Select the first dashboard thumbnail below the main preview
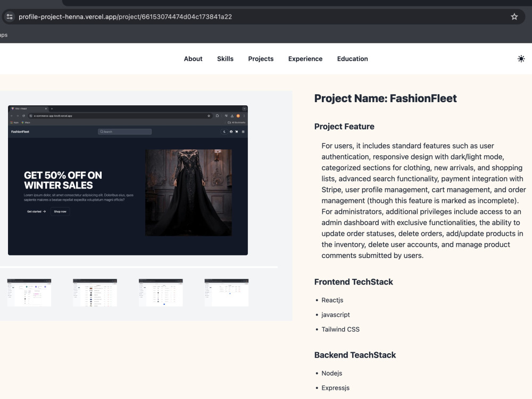 29,292
